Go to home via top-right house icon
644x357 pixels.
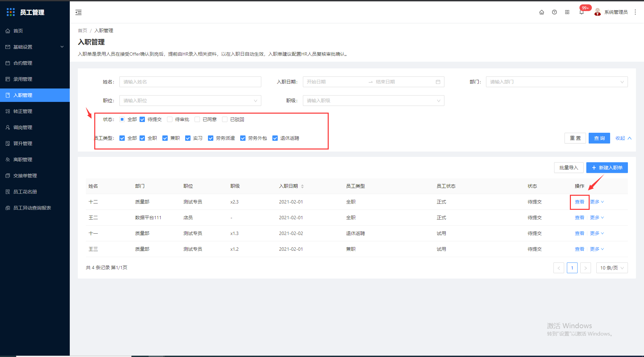click(x=542, y=12)
